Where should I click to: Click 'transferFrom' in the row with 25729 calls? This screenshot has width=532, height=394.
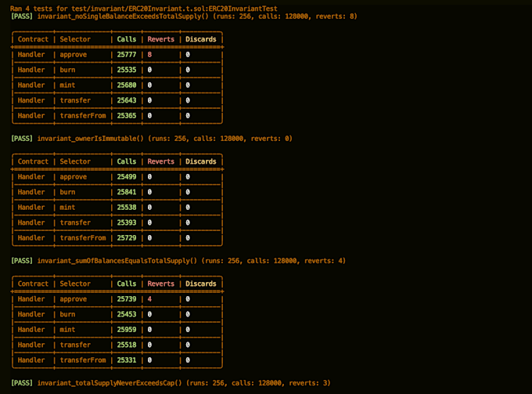(x=83, y=238)
